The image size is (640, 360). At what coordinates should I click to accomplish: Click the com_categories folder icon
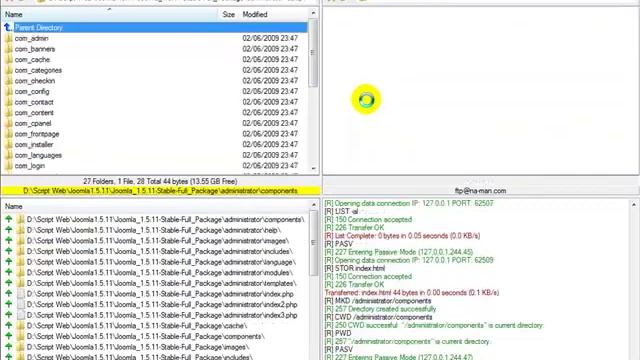(8, 70)
